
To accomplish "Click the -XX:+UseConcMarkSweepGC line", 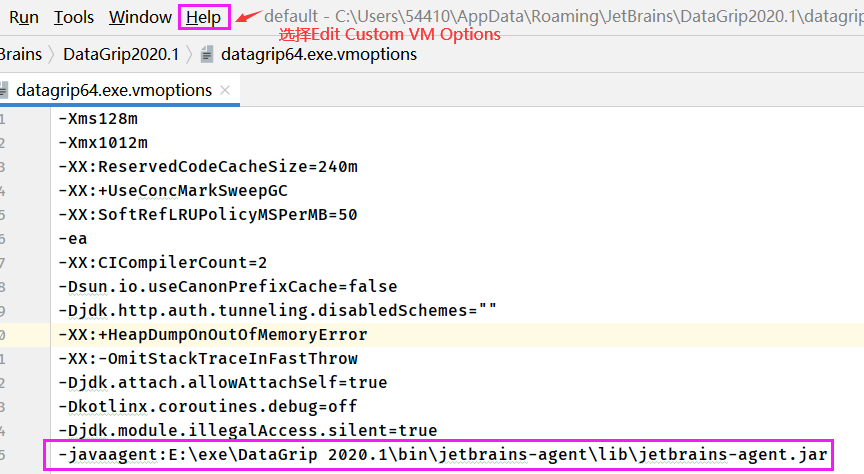I will 173,191.
